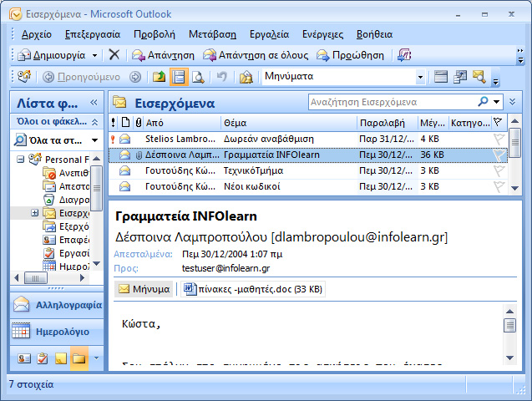Open attachment πίνακες -μαθητές.doc
The height and width of the screenshot is (401, 532).
point(253,289)
